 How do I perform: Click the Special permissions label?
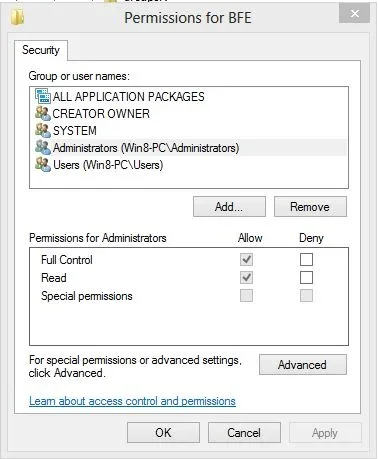coord(87,296)
